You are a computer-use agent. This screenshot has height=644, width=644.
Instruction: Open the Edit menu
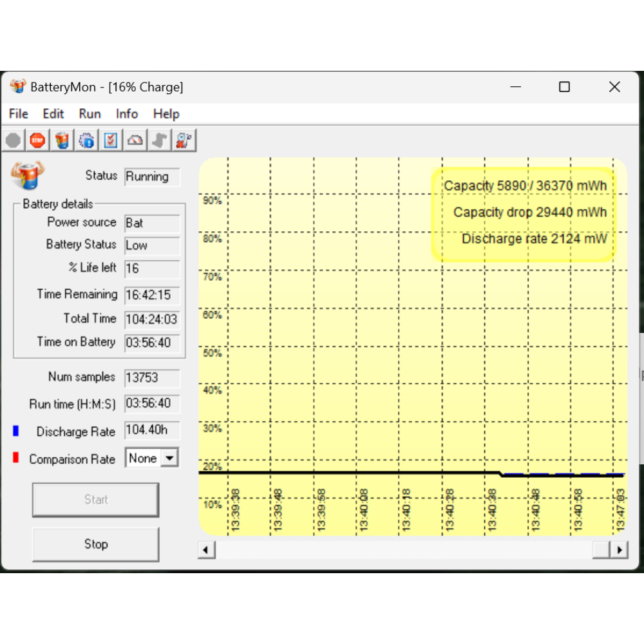53,114
